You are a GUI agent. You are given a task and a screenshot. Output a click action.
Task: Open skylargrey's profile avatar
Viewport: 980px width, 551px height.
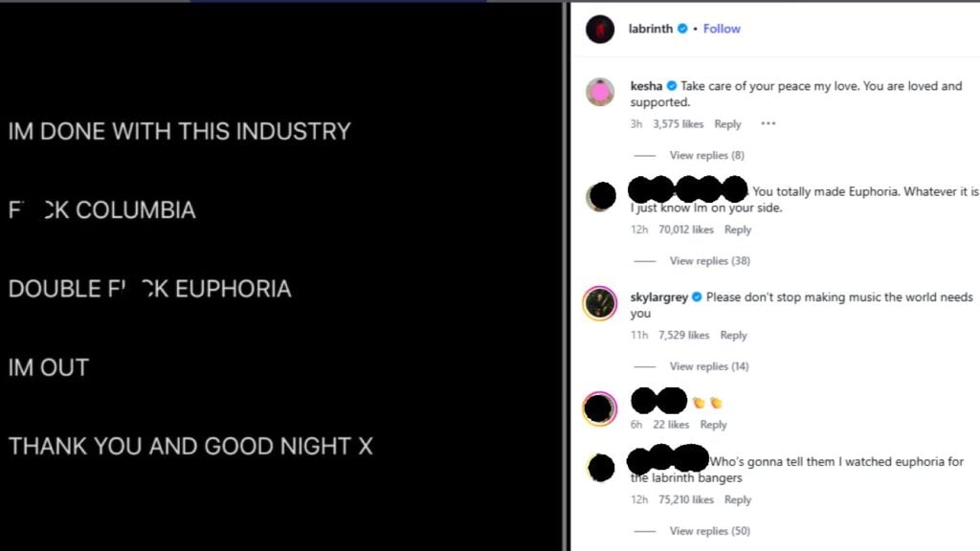click(x=600, y=303)
